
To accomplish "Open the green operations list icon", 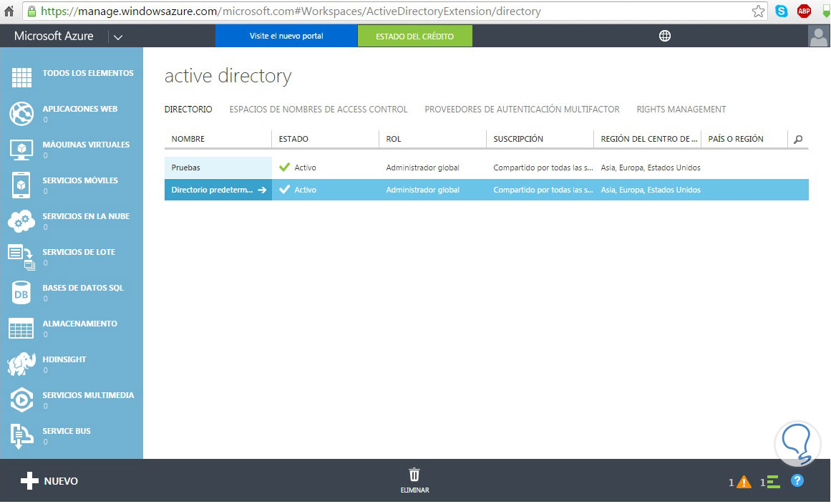I will (773, 482).
